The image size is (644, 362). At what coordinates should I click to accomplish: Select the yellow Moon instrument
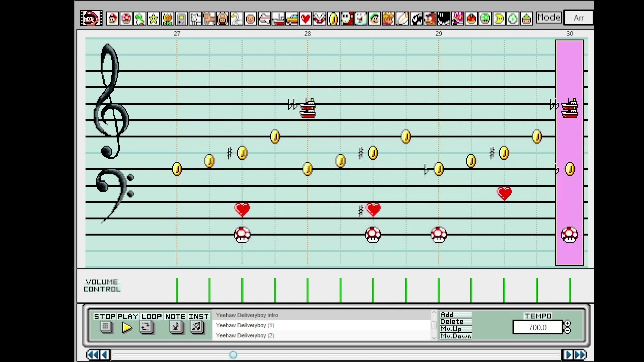[499, 19]
